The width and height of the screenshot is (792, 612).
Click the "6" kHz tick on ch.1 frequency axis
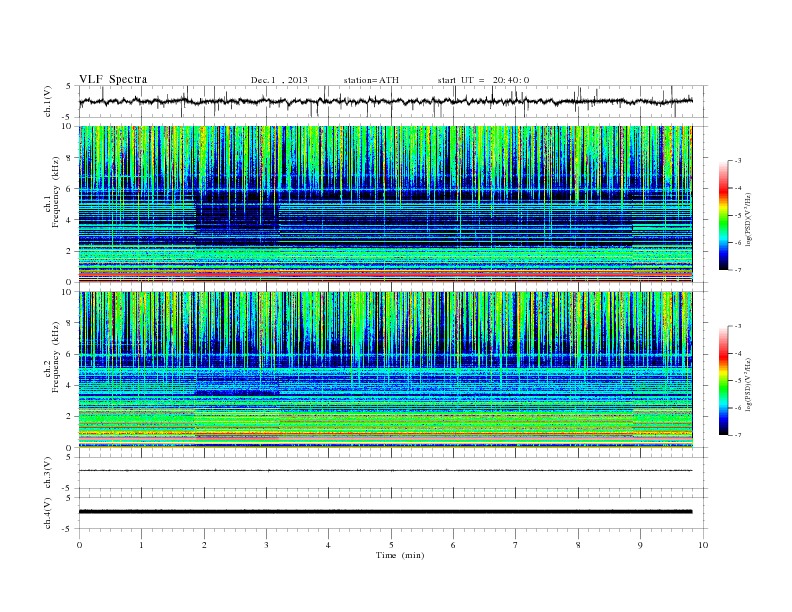point(70,189)
